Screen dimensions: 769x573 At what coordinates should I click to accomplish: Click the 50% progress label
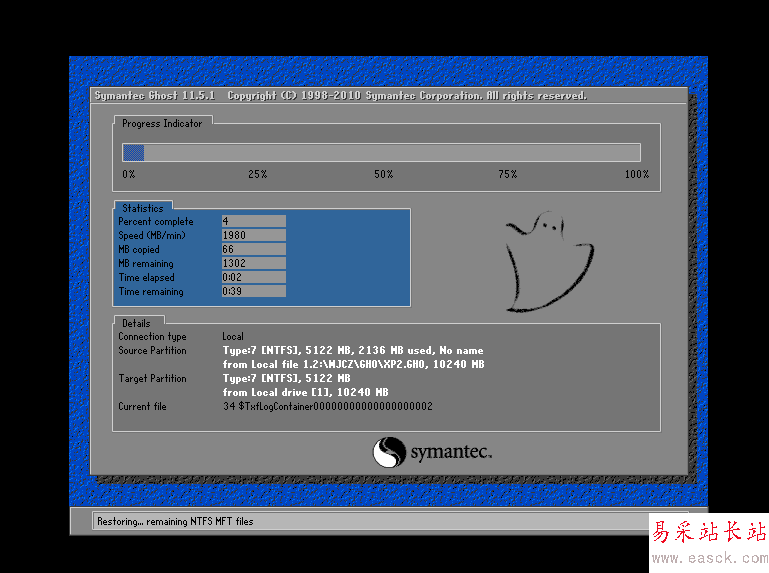(x=384, y=174)
